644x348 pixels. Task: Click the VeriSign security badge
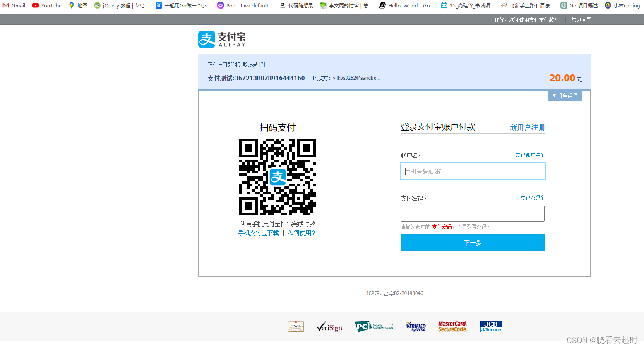pyautogui.click(x=329, y=327)
